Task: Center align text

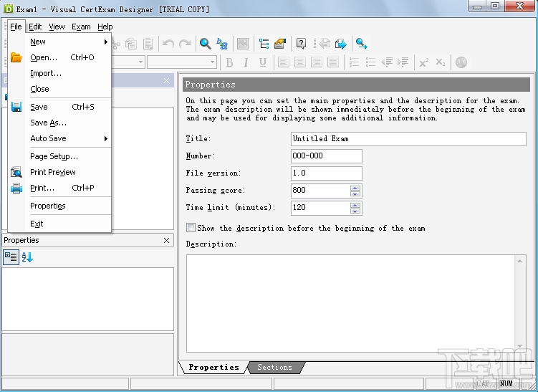Action: [x=300, y=62]
